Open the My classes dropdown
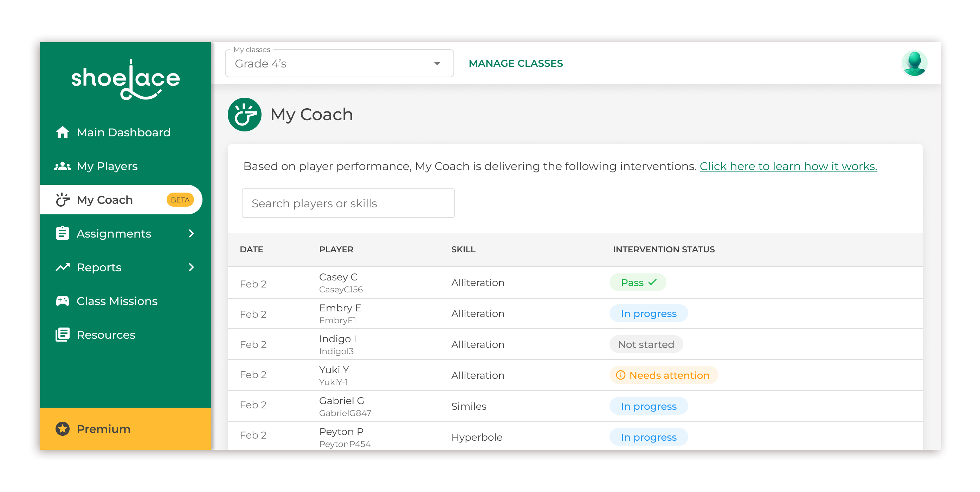 point(339,64)
